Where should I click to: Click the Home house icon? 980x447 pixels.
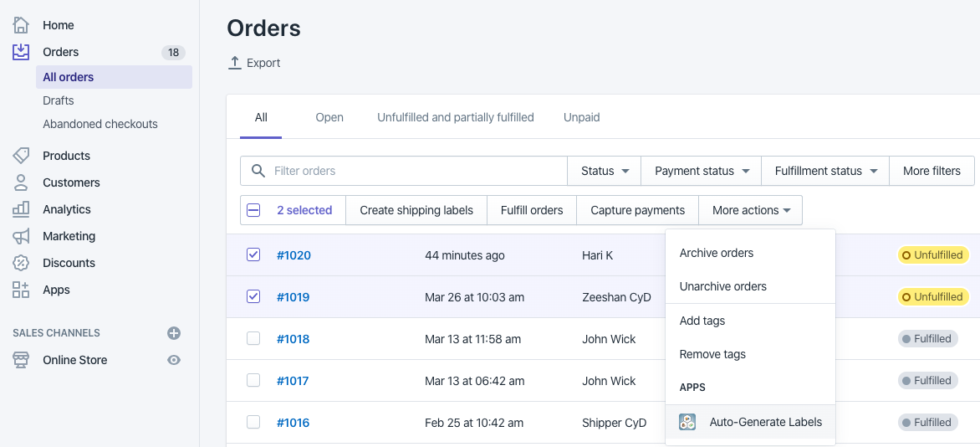click(21, 25)
